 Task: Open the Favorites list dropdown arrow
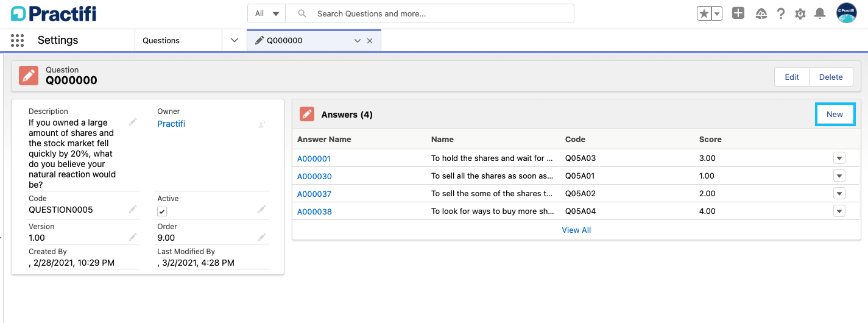(717, 13)
